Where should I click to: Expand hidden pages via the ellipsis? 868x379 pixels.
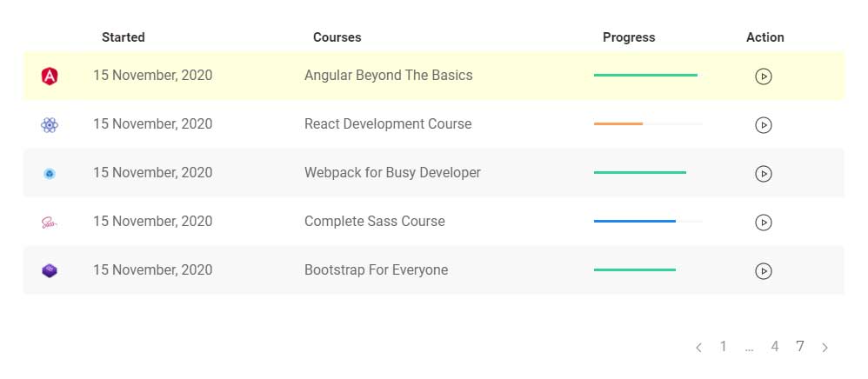750,349
